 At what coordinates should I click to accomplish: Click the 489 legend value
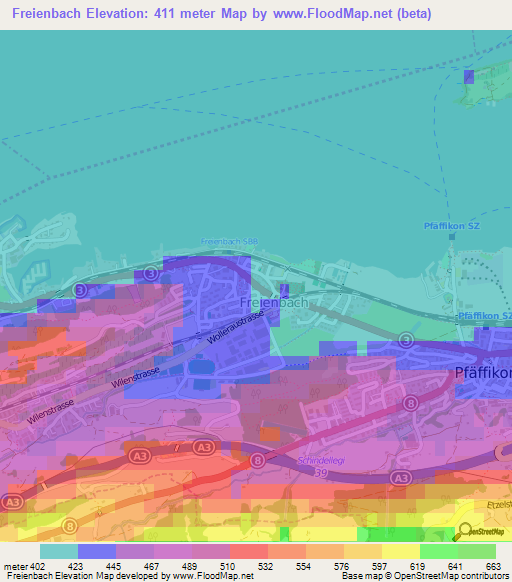click(x=189, y=567)
